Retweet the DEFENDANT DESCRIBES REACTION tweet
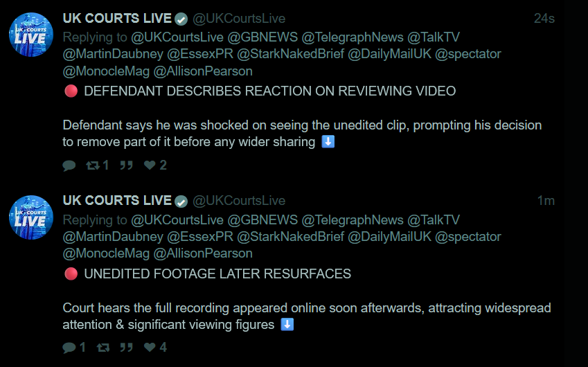 (97, 165)
